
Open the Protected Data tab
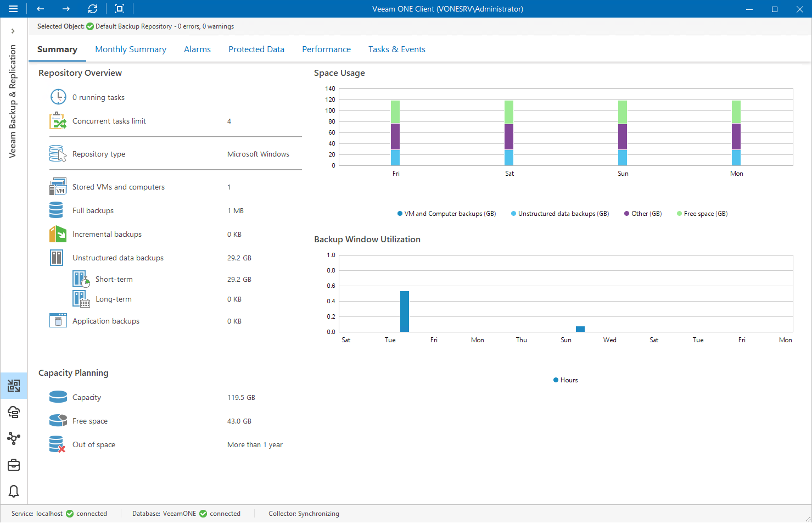coord(256,49)
